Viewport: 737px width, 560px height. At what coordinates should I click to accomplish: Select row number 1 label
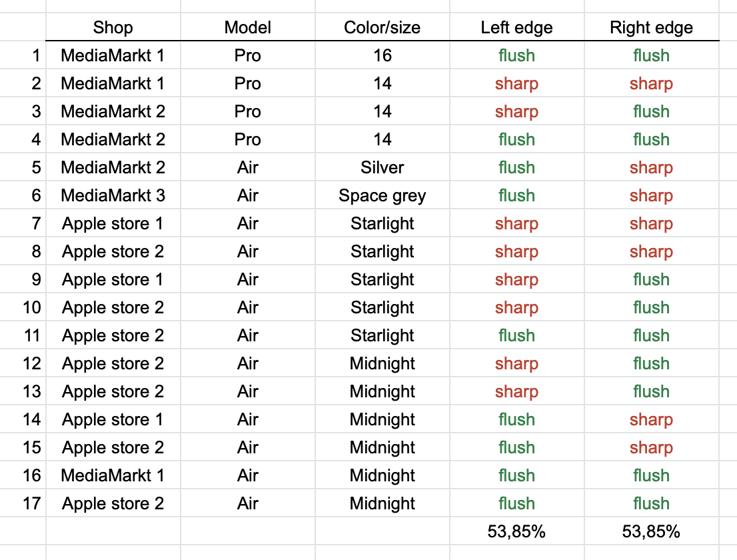[36, 55]
